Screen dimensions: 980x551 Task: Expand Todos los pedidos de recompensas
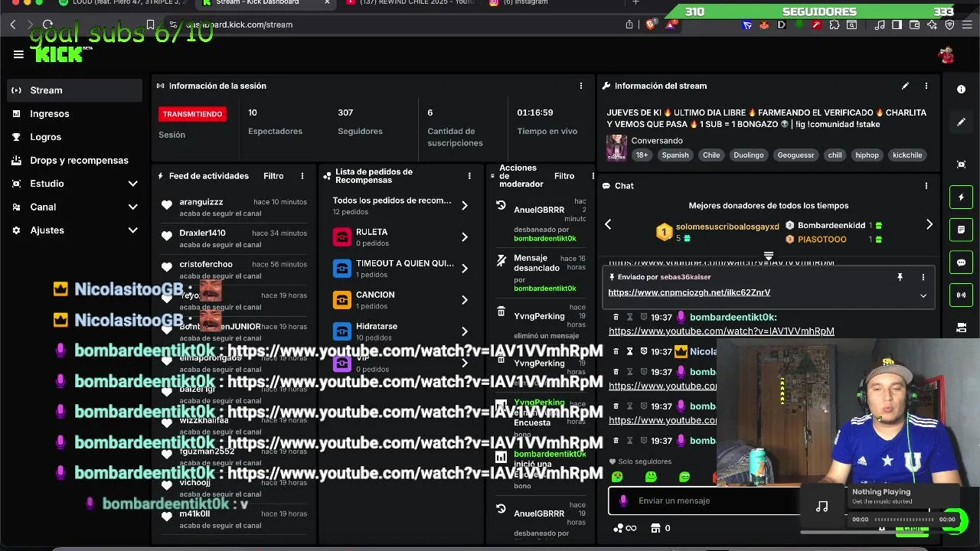(x=464, y=206)
